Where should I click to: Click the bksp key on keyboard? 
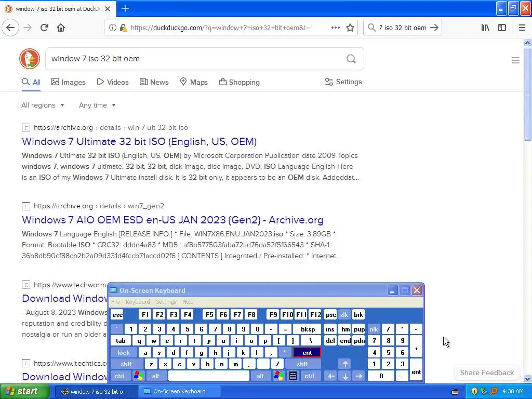coord(308,329)
